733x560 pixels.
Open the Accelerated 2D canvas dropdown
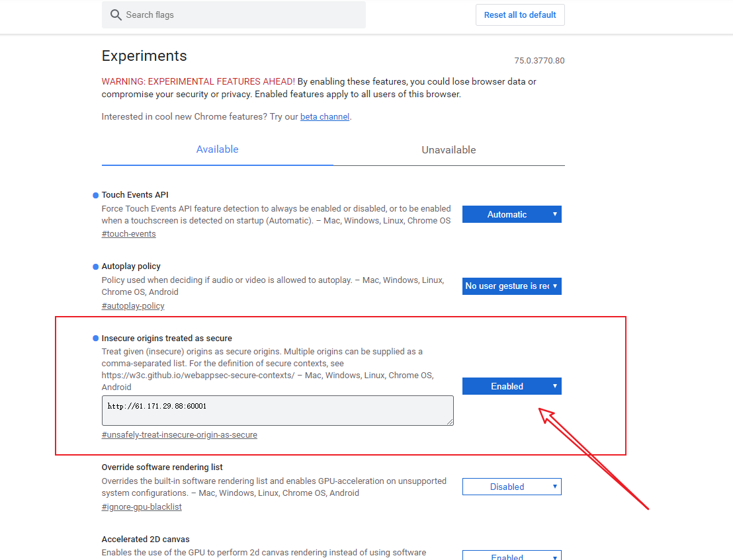pos(511,557)
